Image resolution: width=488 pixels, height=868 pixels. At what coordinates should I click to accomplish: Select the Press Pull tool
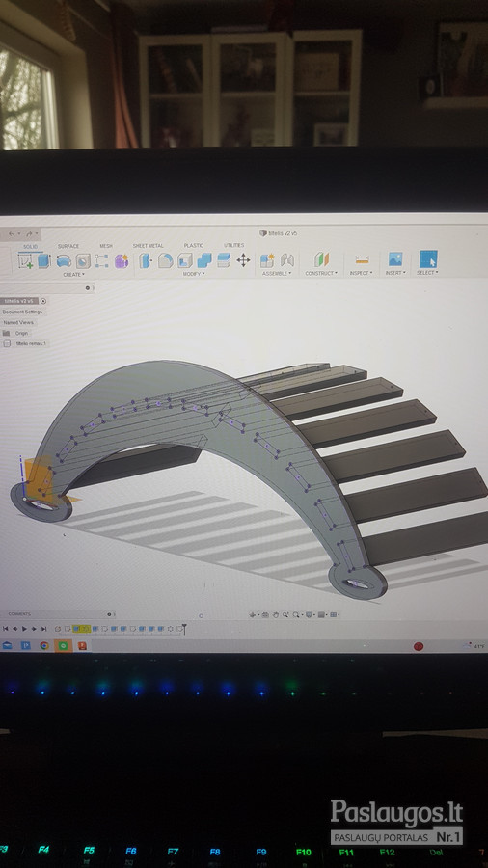coord(145,260)
